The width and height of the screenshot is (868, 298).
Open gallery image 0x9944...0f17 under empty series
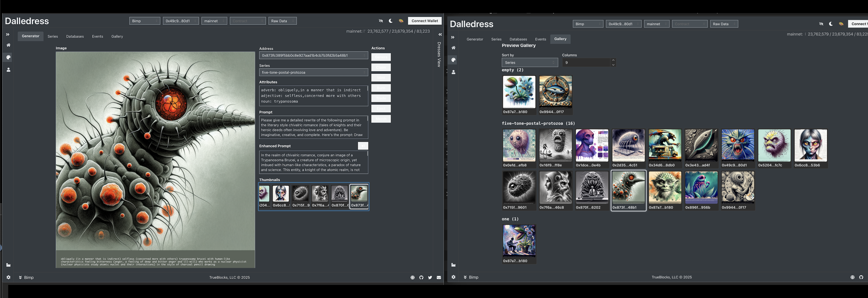coord(555,95)
